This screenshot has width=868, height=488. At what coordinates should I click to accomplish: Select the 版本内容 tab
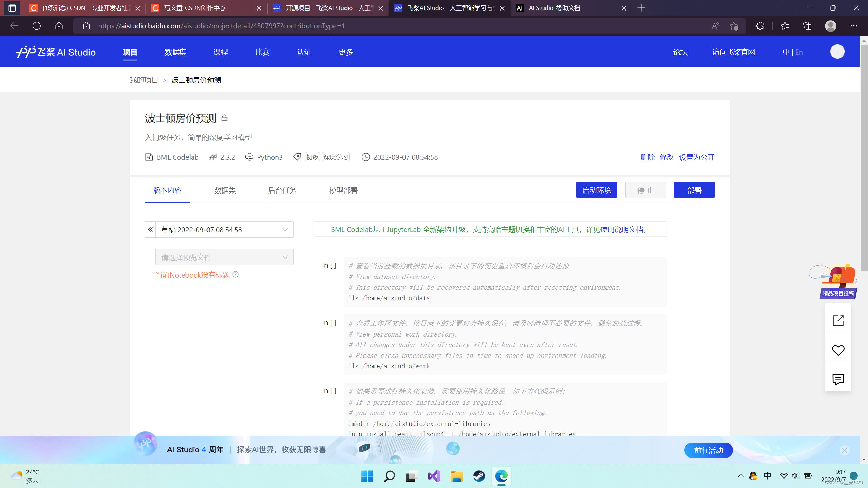[167, 190]
